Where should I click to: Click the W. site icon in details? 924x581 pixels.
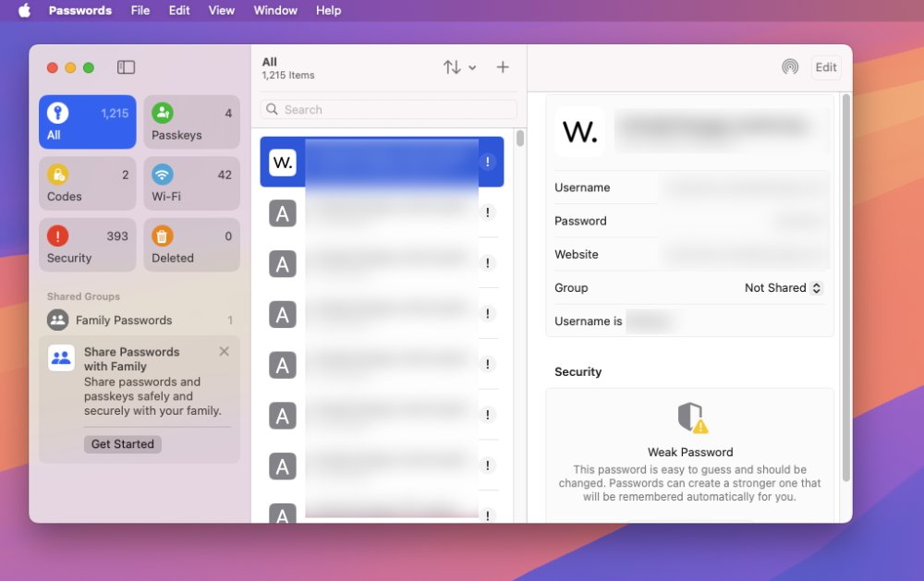(x=580, y=131)
